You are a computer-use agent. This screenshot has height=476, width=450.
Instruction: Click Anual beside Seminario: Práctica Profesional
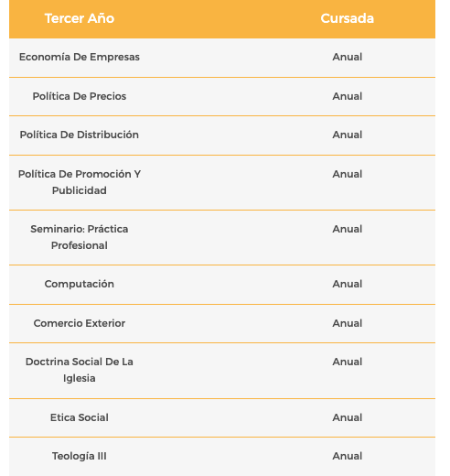(348, 229)
